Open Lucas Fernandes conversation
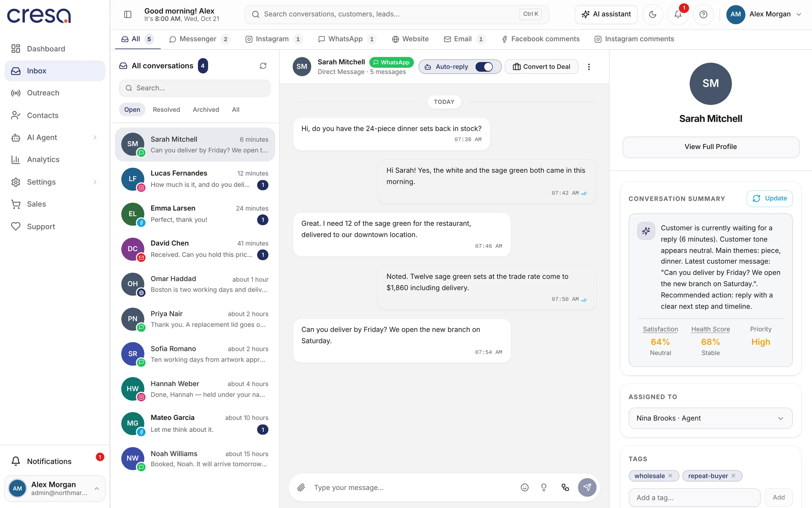Viewport: 812px width, 508px height. 195,179
